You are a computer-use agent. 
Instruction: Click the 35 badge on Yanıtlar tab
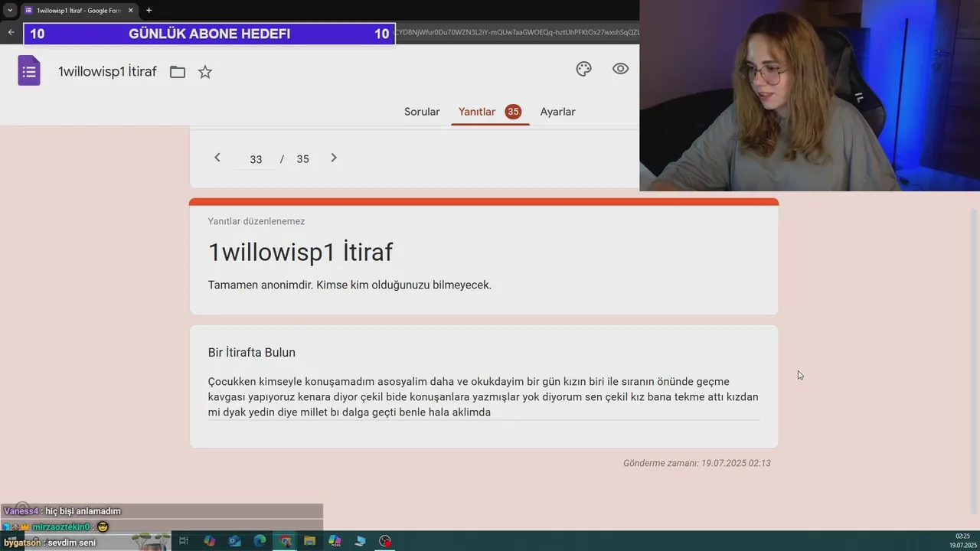pyautogui.click(x=513, y=112)
